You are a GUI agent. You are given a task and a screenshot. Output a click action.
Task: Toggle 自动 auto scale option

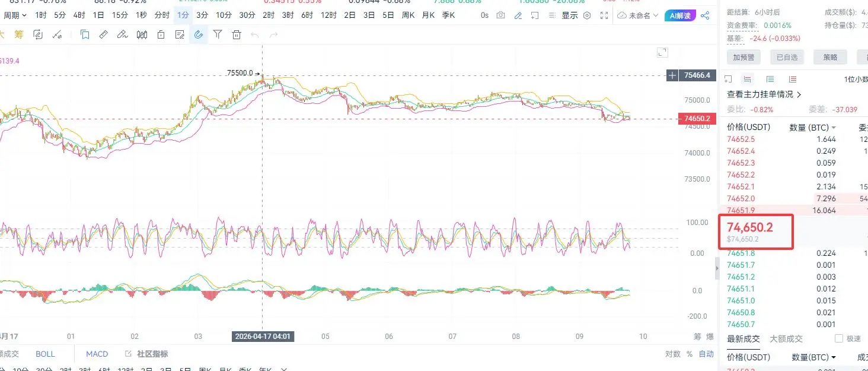[706, 354]
